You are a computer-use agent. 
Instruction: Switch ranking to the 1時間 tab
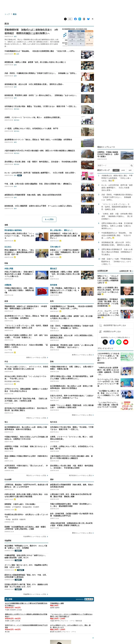(116, 170)
